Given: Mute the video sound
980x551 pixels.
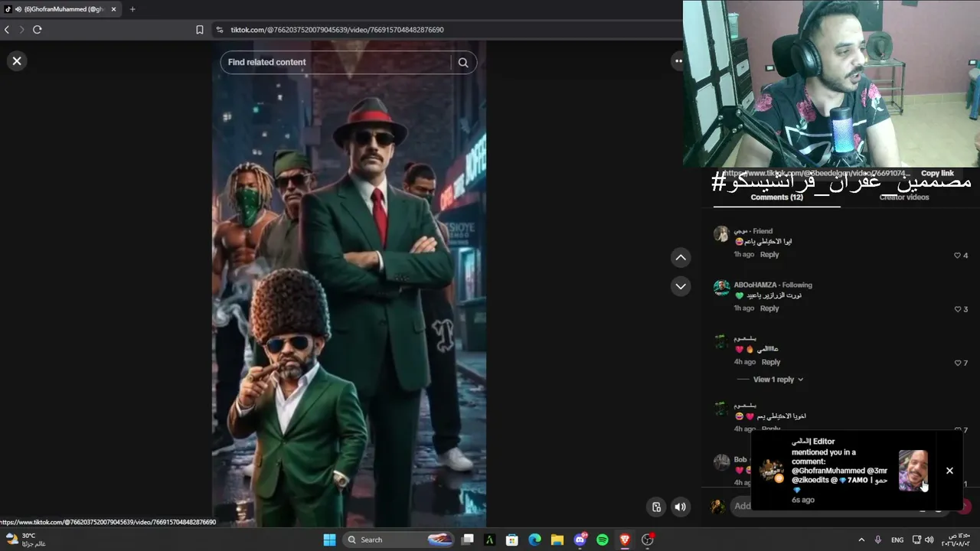Looking at the screenshot, I should (680, 506).
